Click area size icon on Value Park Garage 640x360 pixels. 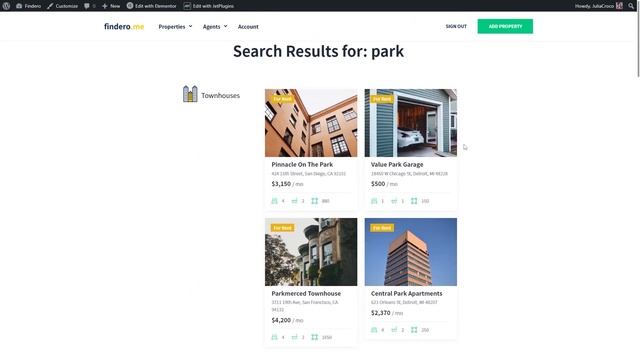414,201
